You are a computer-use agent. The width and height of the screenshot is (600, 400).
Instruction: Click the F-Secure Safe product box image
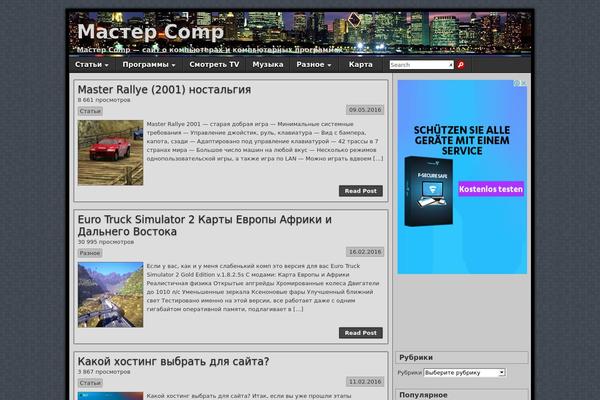pos(429,191)
